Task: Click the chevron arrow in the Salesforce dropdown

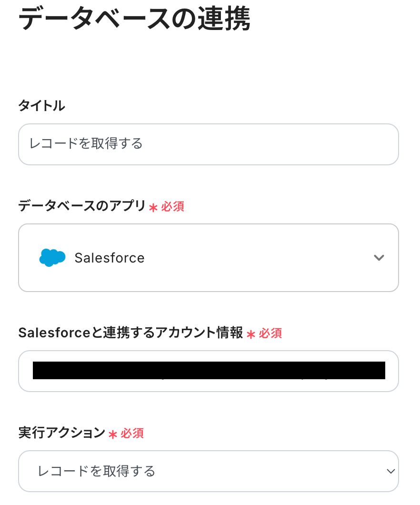Action: tap(379, 258)
